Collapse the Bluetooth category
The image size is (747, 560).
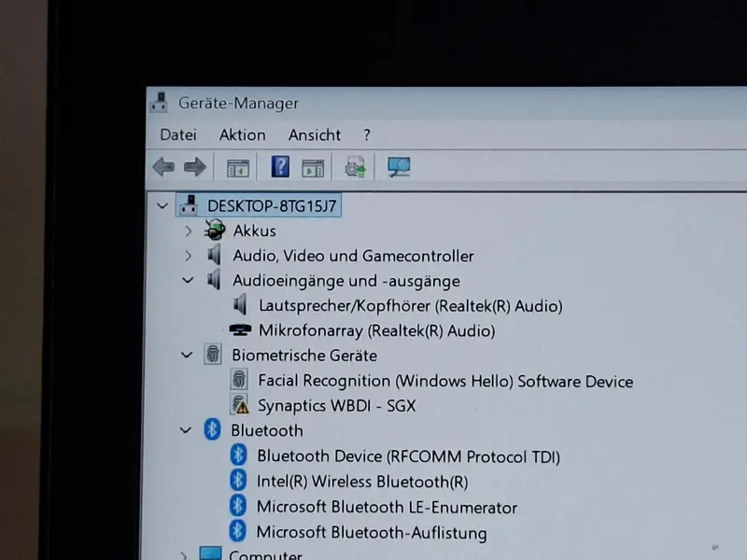point(185,430)
